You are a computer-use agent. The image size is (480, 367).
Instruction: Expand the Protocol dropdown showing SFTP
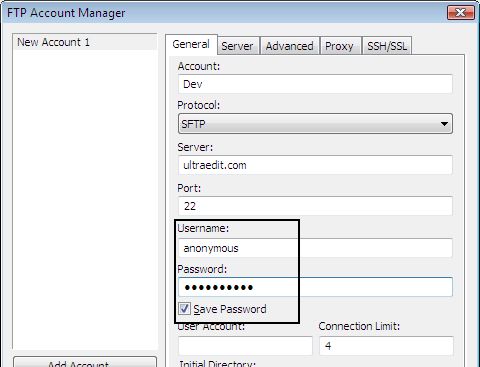click(315, 124)
